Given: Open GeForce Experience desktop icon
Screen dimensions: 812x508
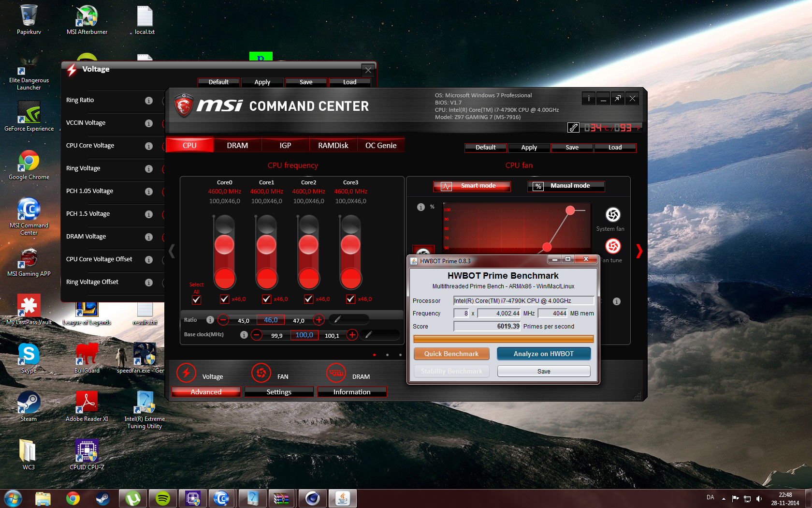Looking at the screenshot, I should click(29, 116).
